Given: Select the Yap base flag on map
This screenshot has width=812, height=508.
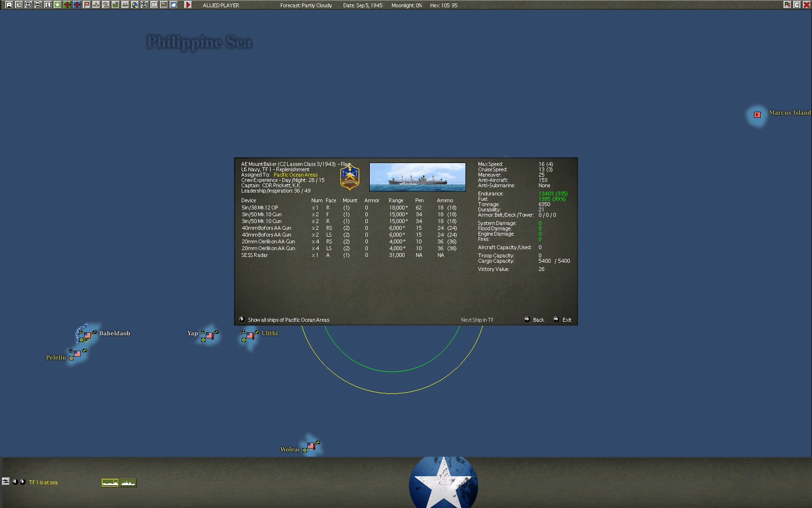Looking at the screenshot, I should point(210,335).
